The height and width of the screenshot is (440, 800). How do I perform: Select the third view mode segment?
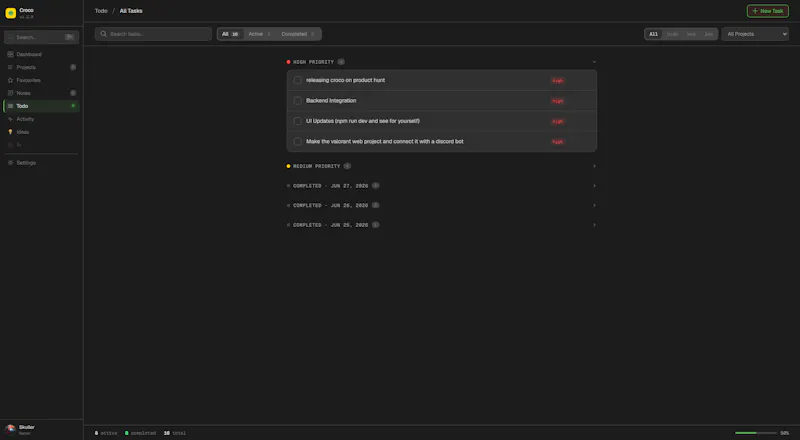click(x=691, y=34)
